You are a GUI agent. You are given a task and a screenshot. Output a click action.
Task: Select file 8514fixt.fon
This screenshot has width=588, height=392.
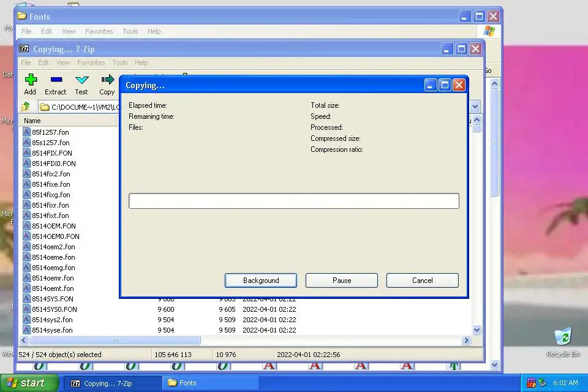50,216
